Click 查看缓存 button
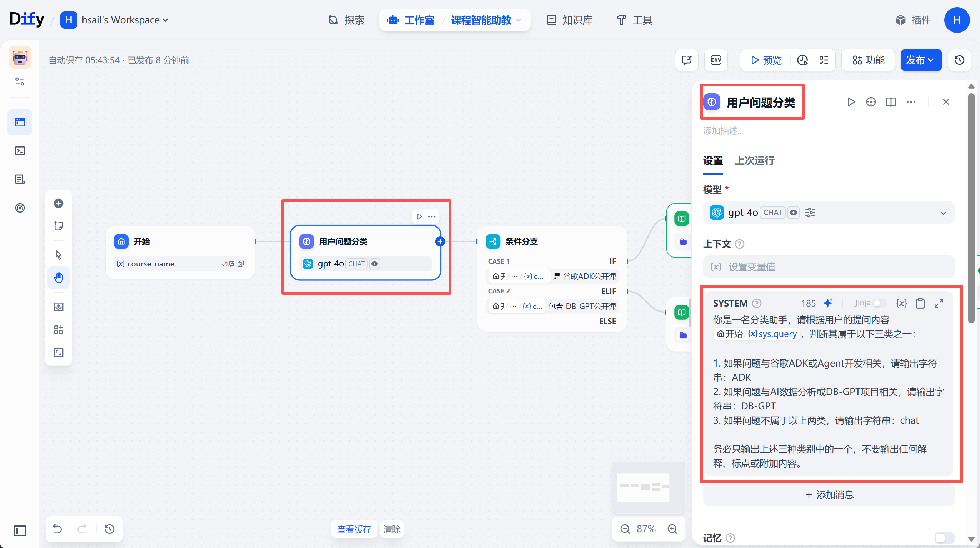Viewport: 980px width, 548px height. click(x=354, y=529)
